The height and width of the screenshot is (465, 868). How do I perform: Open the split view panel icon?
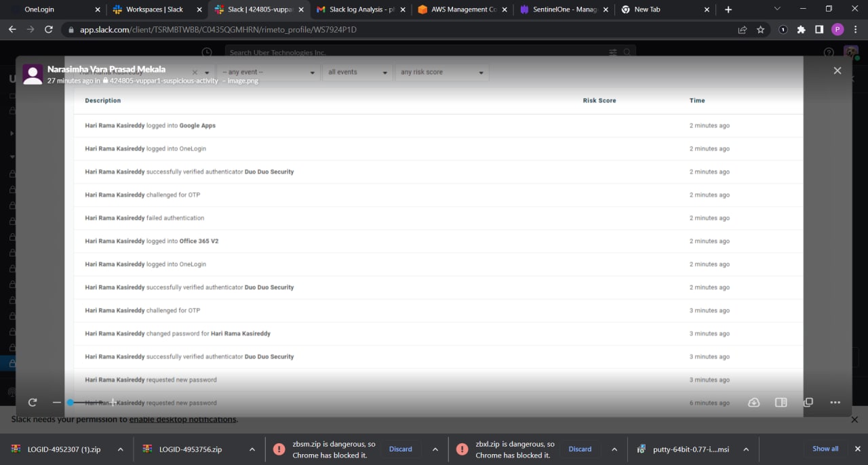coord(781,402)
